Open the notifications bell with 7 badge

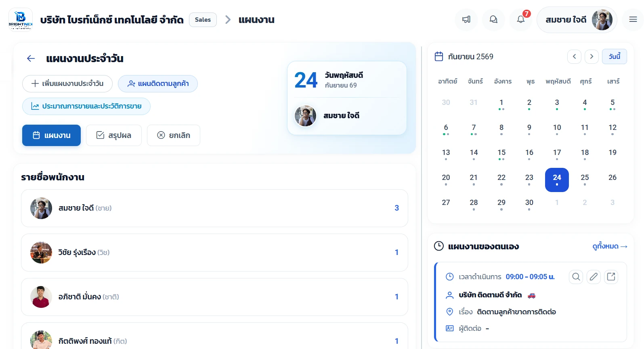pyautogui.click(x=521, y=19)
